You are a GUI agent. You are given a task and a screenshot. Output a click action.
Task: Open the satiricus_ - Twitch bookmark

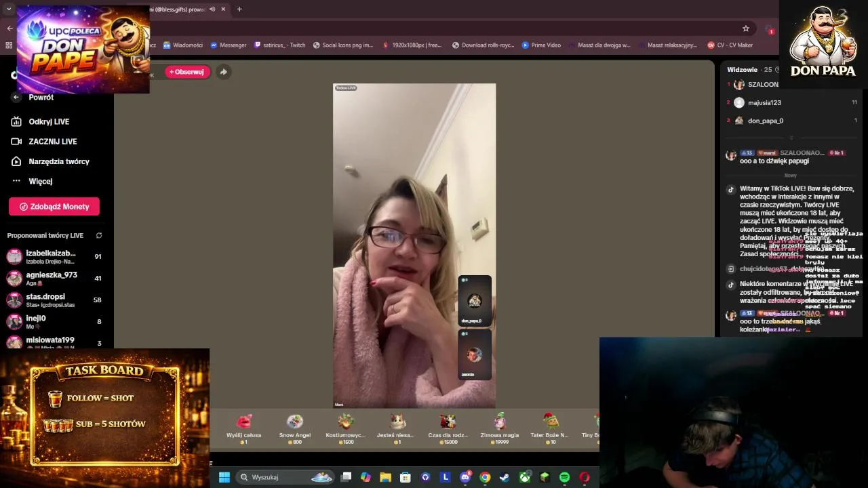[279, 45]
